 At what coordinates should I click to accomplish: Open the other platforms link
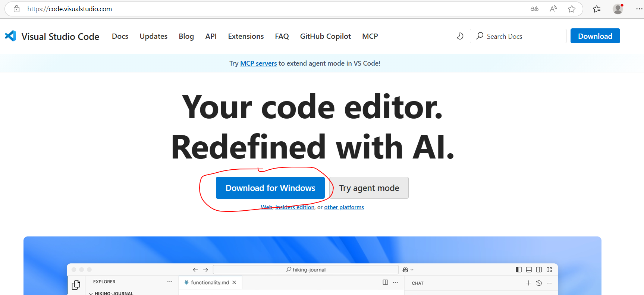pyautogui.click(x=344, y=207)
